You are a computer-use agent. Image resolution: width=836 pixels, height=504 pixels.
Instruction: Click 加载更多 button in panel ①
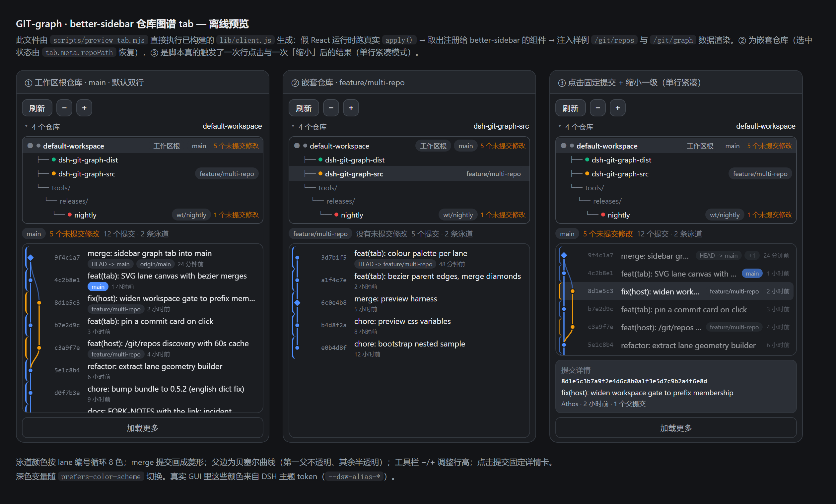coord(143,428)
